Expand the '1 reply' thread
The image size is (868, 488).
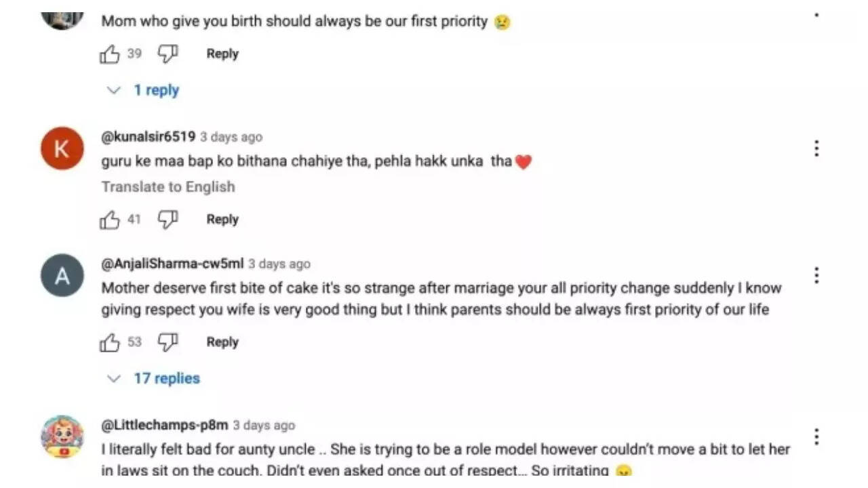[155, 90]
